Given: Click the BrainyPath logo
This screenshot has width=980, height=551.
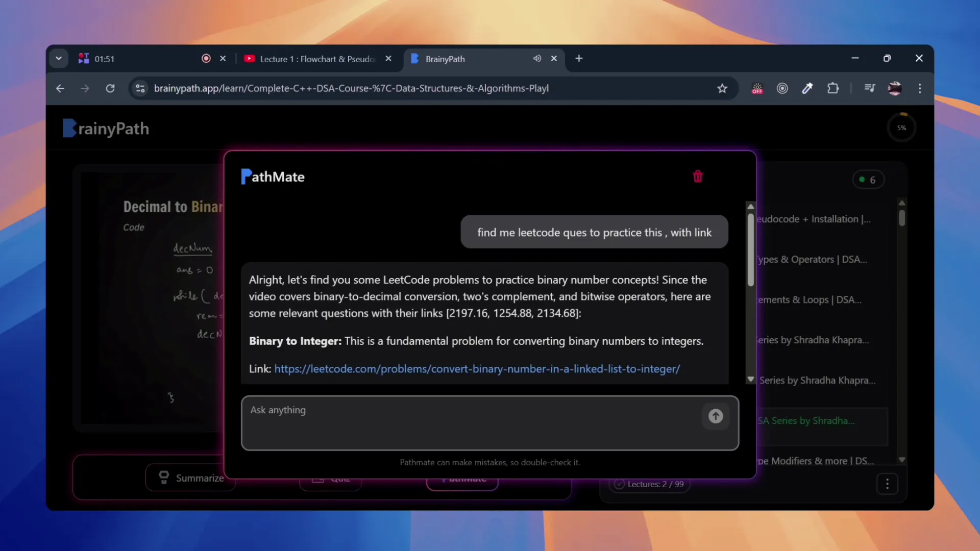Looking at the screenshot, I should (x=106, y=129).
